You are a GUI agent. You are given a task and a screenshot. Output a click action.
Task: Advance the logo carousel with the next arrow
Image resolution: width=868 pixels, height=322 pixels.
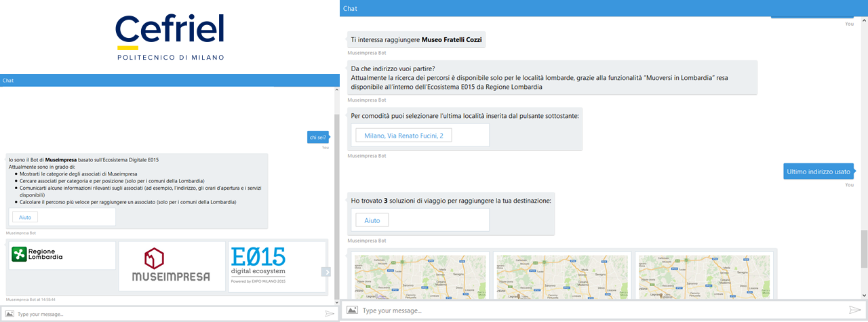(325, 272)
